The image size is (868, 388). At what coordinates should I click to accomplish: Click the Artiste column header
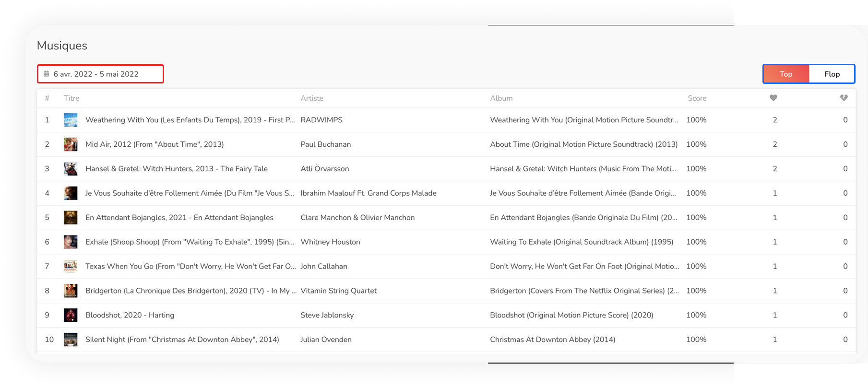pos(312,98)
